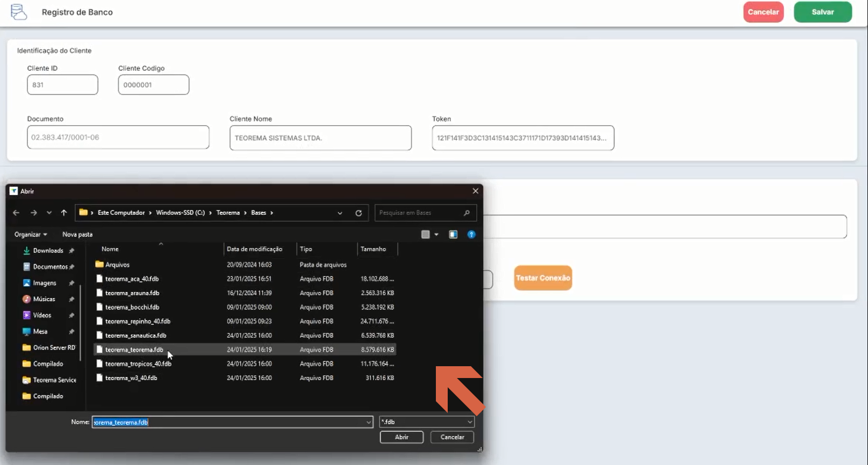
Task: Click the change view layout icon
Action: click(x=426, y=235)
